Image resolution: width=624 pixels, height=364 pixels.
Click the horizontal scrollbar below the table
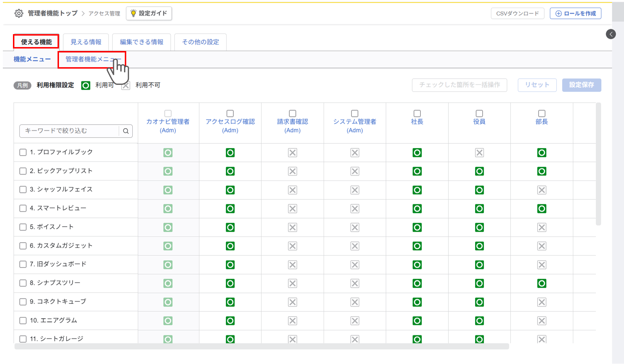point(261,346)
